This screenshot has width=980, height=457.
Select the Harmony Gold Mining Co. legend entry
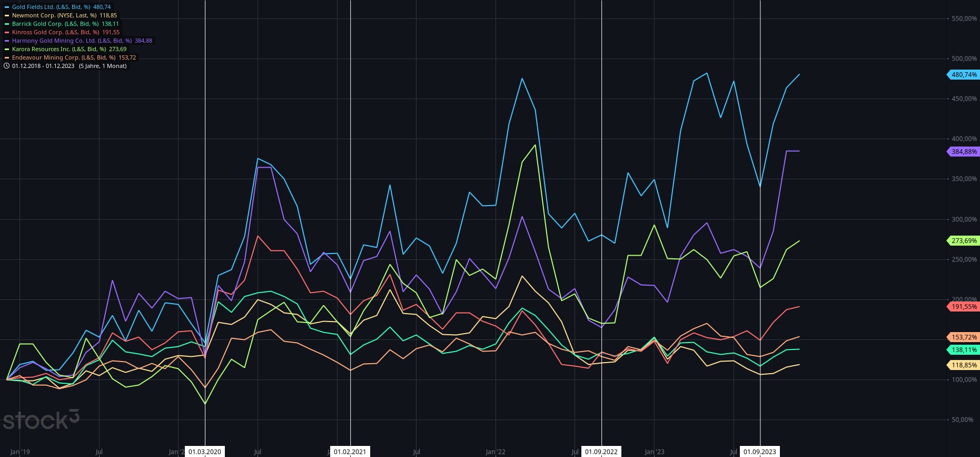[78, 41]
